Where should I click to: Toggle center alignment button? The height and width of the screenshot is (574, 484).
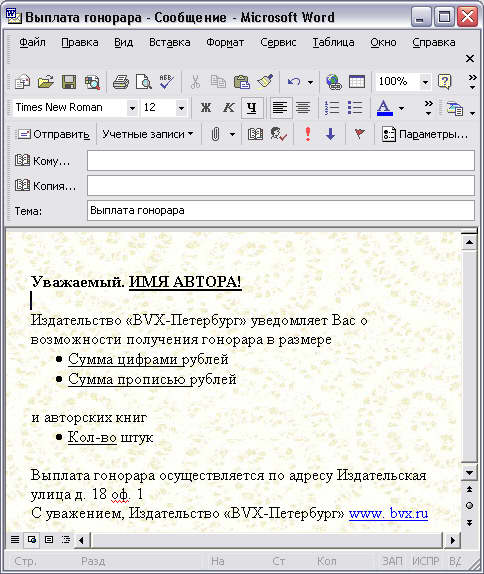[303, 108]
